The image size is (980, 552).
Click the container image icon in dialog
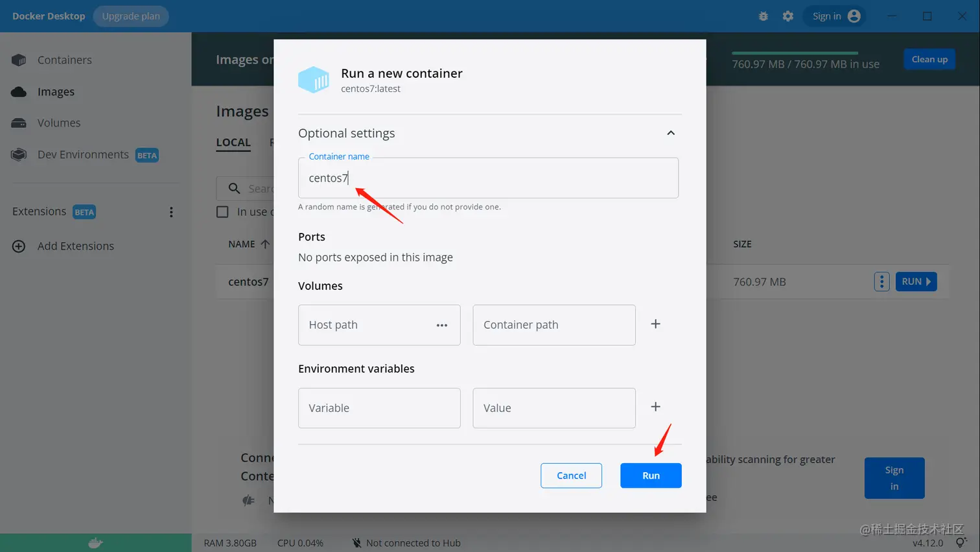(314, 80)
